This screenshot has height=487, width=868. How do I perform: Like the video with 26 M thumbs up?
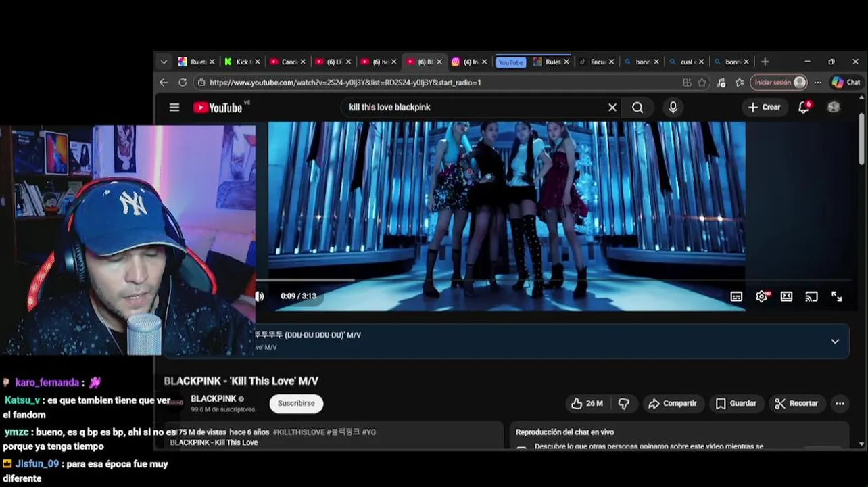[587, 403]
